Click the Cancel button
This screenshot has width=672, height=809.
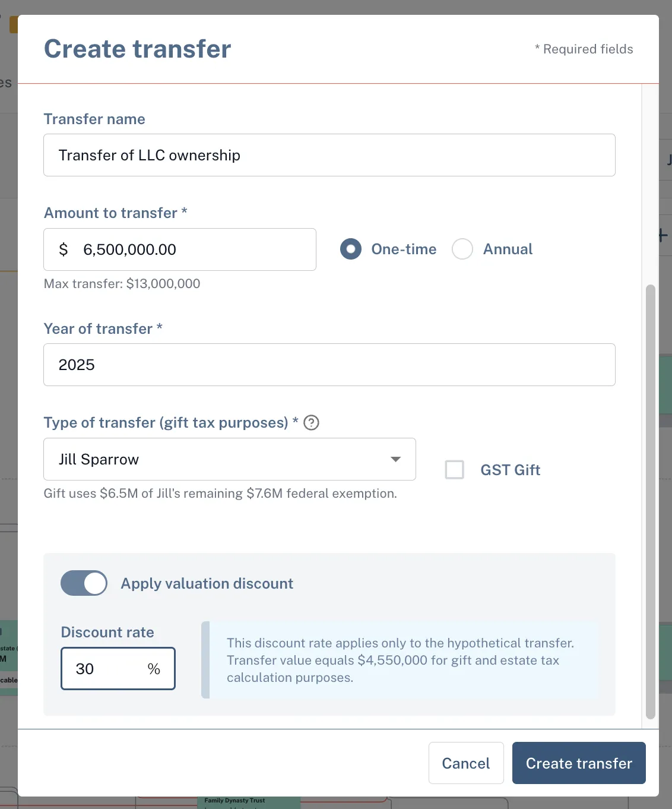[466, 763]
